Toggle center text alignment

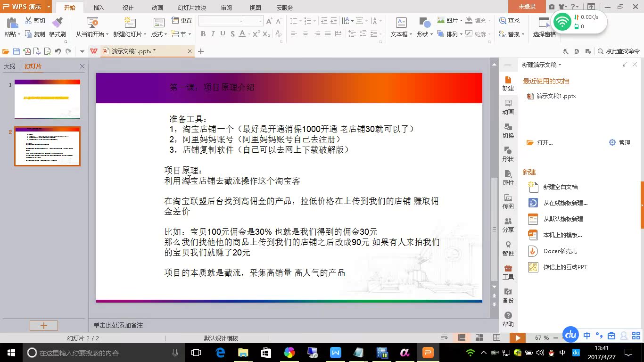pyautogui.click(x=305, y=34)
